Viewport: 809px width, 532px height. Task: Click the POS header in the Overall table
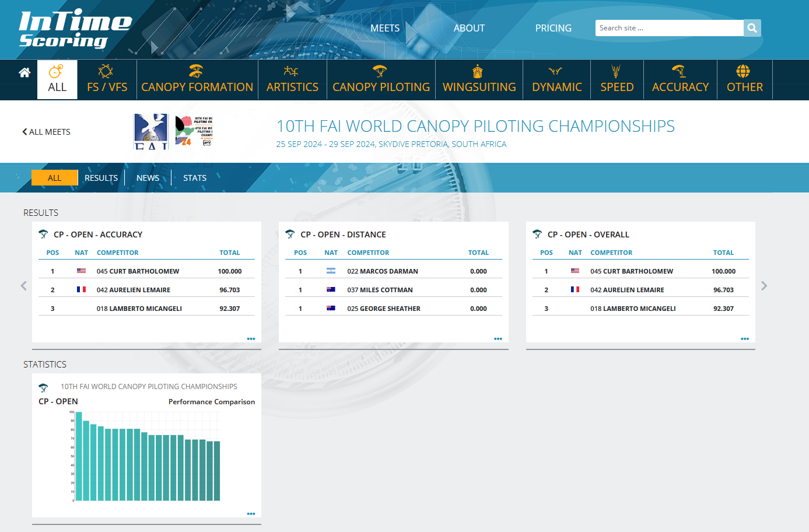547,253
